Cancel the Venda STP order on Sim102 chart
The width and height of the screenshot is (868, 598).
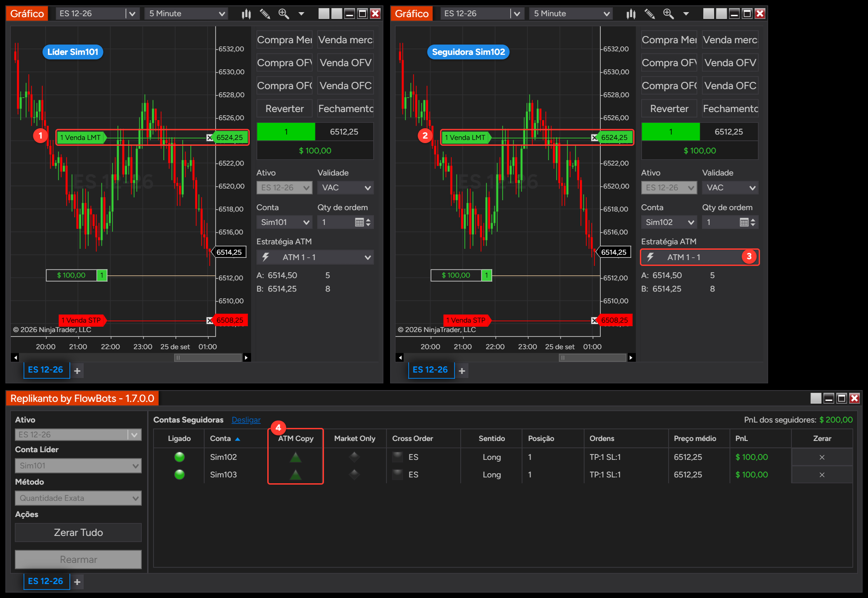tap(594, 320)
